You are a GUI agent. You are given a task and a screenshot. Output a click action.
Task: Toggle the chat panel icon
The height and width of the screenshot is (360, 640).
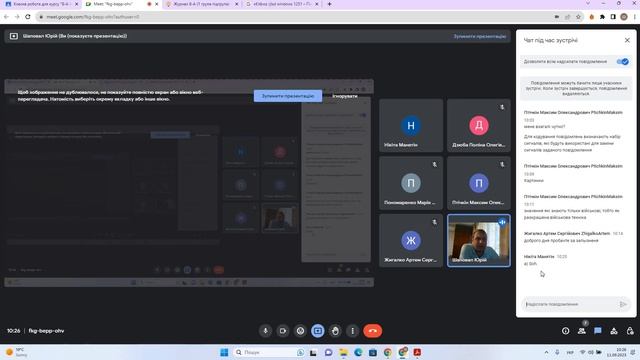coord(598,331)
